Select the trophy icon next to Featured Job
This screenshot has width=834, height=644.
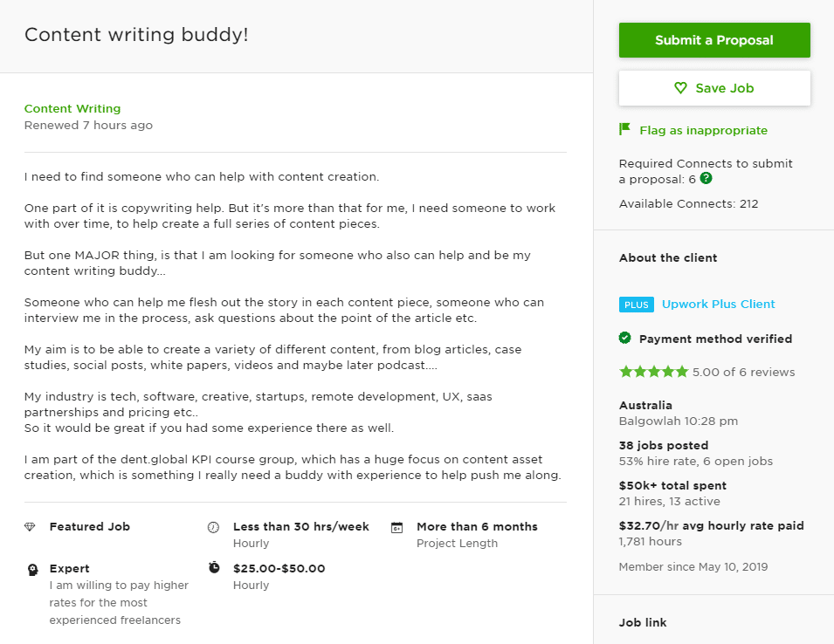tap(31, 527)
